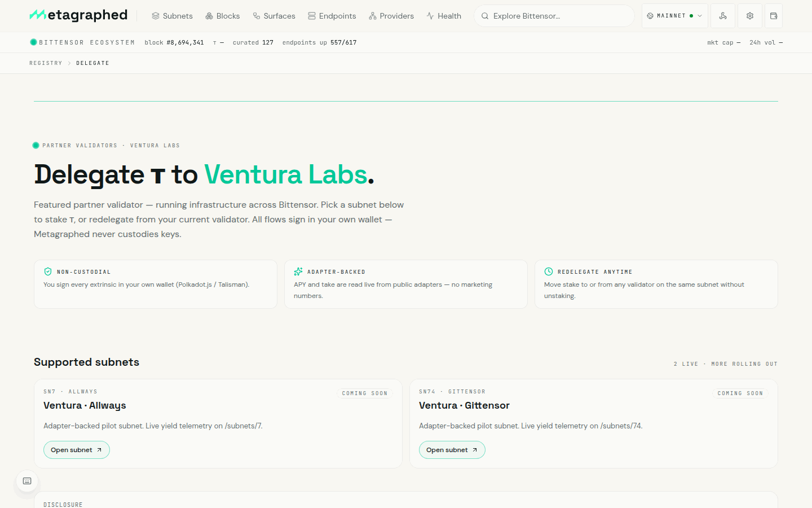Click the Metagraphed logo
812x508 pixels.
tap(78, 15)
